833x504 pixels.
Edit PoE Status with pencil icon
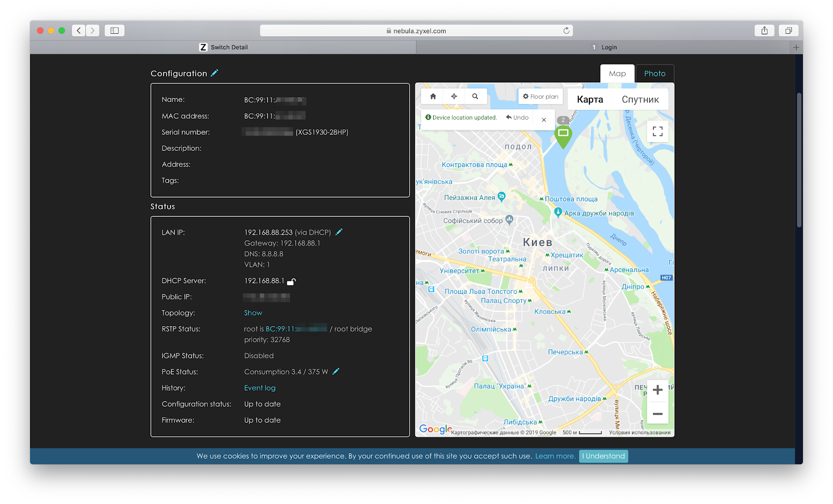click(336, 371)
